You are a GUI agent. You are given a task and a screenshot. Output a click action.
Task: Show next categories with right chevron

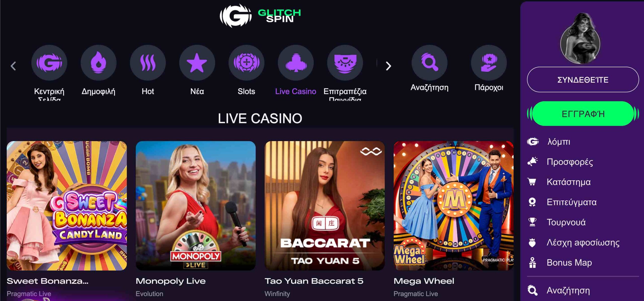pyautogui.click(x=388, y=66)
